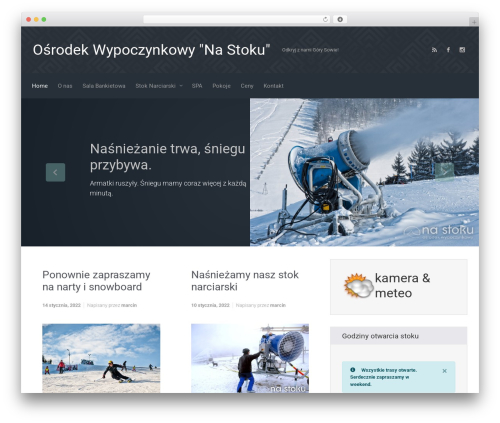Open snow cannon worker thumbnail
This screenshot has width=500, height=423.
[x=250, y=358]
